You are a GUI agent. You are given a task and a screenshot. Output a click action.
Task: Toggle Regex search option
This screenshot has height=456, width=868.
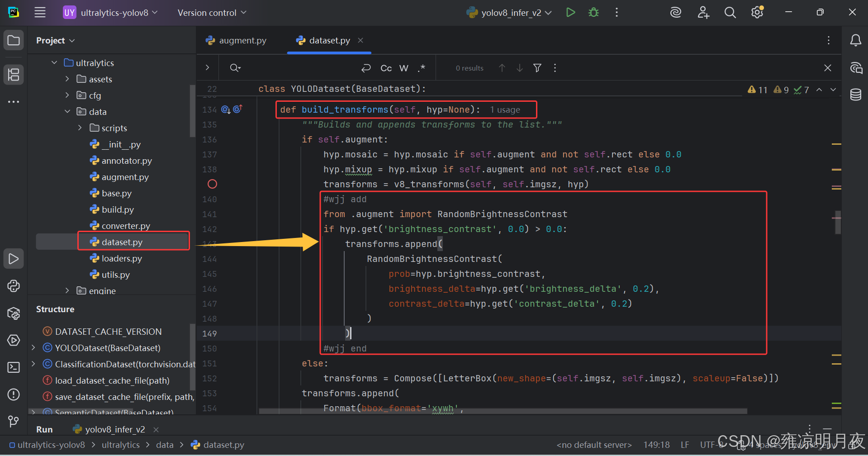[x=422, y=68]
